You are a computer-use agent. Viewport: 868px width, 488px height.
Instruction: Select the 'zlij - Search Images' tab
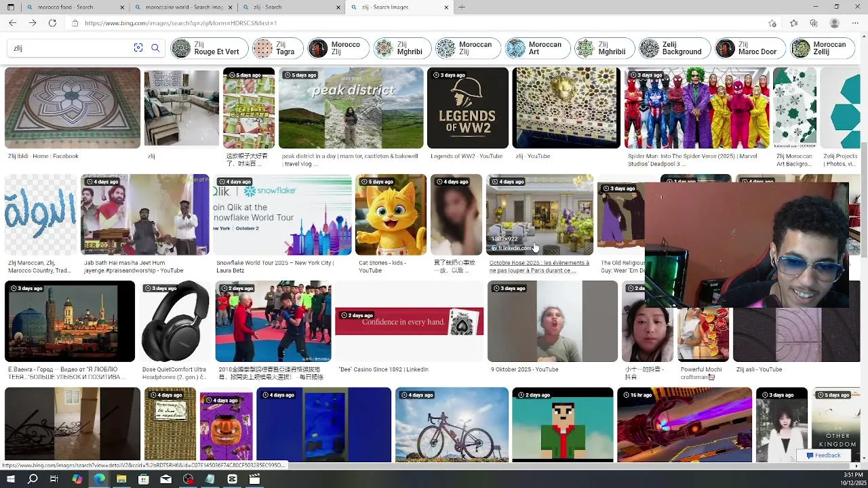(399, 7)
